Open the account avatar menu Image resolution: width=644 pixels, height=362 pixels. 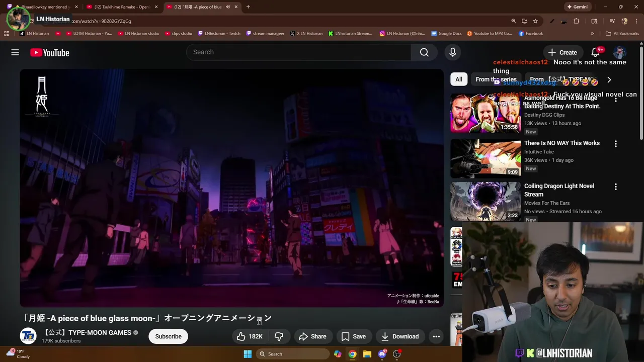coord(620,52)
